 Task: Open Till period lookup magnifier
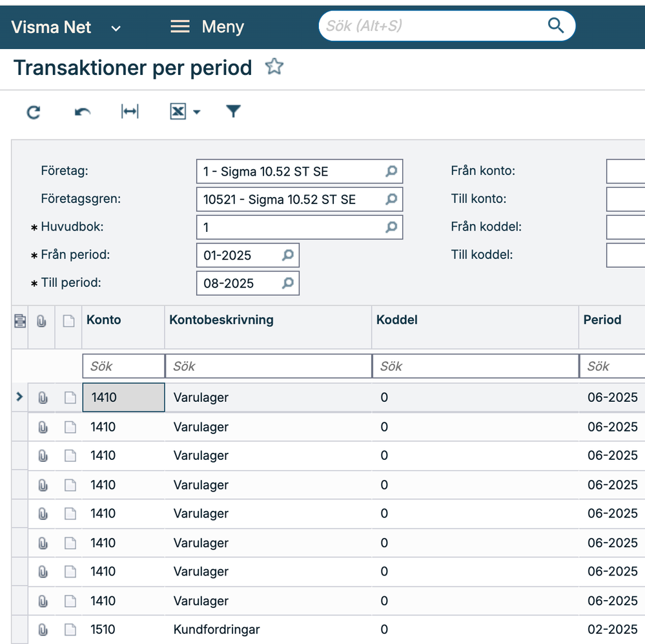[287, 283]
